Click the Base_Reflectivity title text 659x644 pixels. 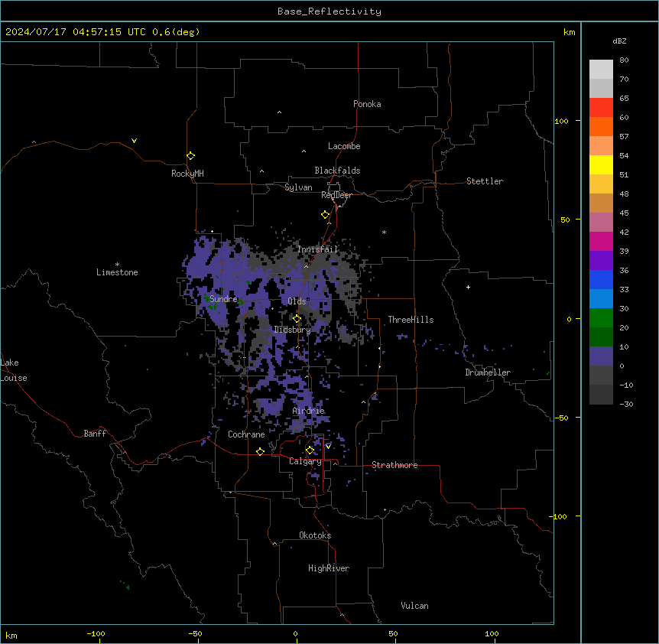point(329,11)
